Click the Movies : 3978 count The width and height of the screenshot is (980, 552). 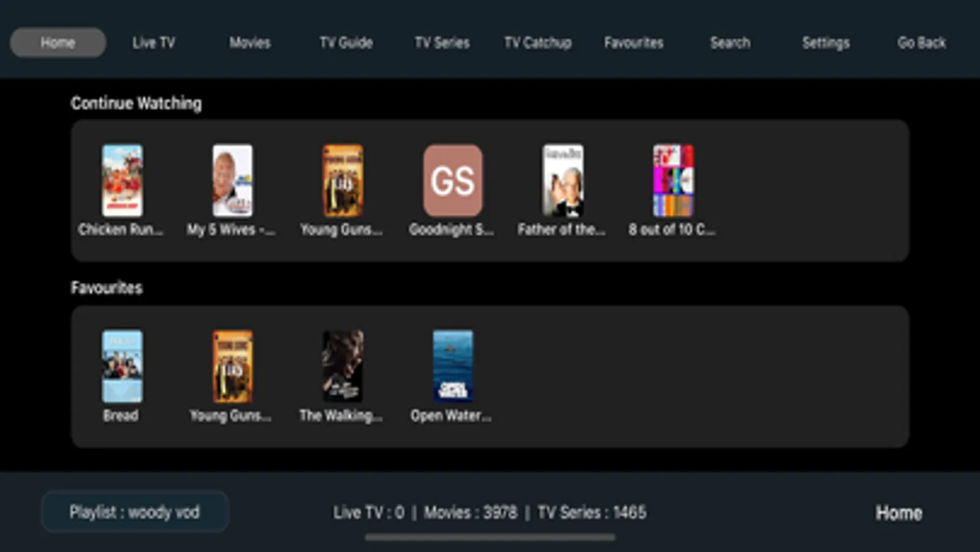coord(471,512)
